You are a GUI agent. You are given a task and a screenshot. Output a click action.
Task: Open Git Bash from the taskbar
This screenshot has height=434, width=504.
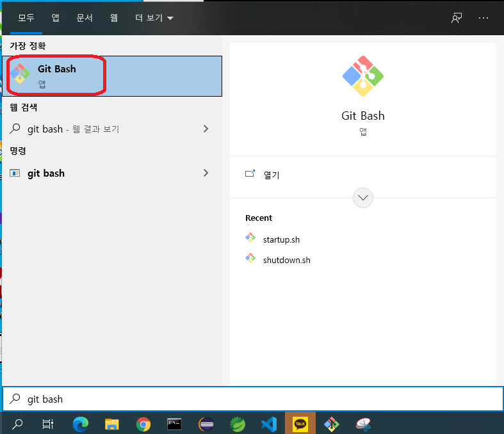click(x=331, y=424)
